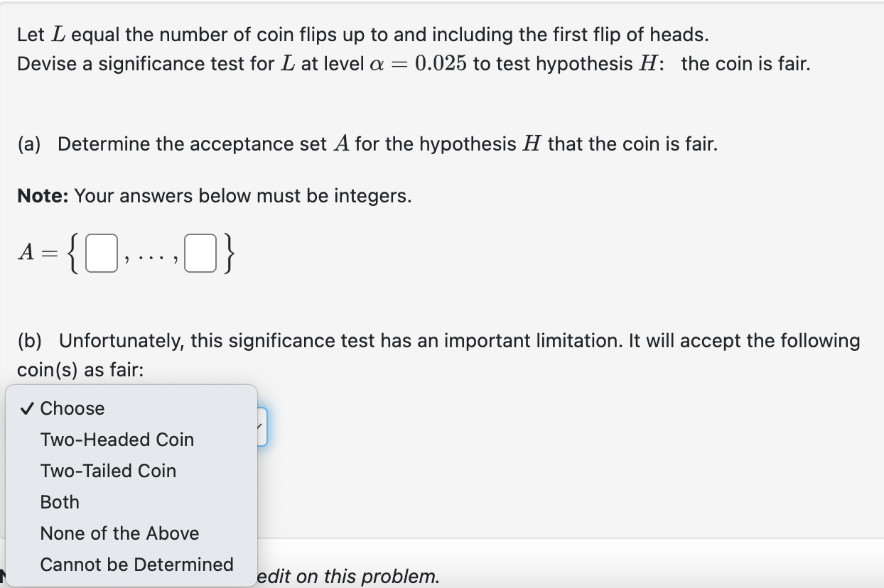Click the alpha = 0.025 formula text
Image resolution: width=884 pixels, height=588 pixels.
(400, 63)
